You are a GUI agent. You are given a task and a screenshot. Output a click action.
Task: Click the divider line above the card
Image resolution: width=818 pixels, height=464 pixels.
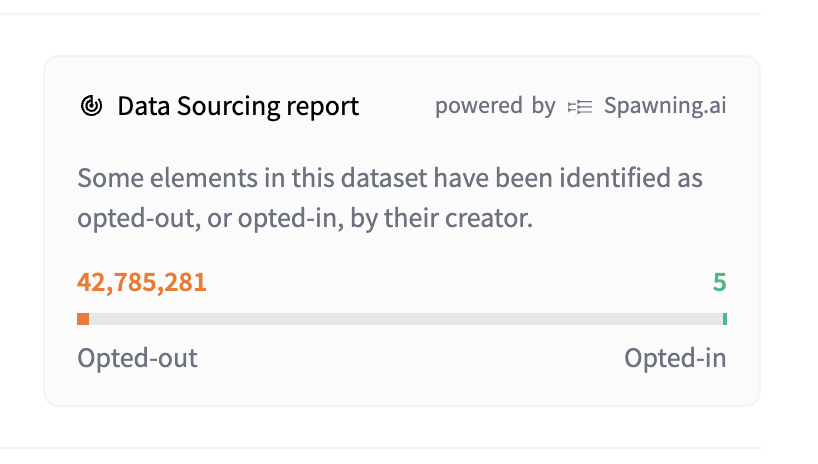(380, 14)
